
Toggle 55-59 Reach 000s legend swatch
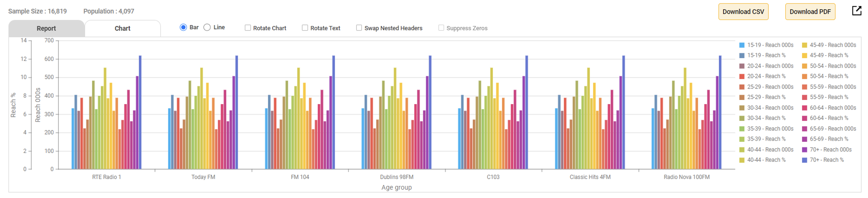click(x=804, y=87)
